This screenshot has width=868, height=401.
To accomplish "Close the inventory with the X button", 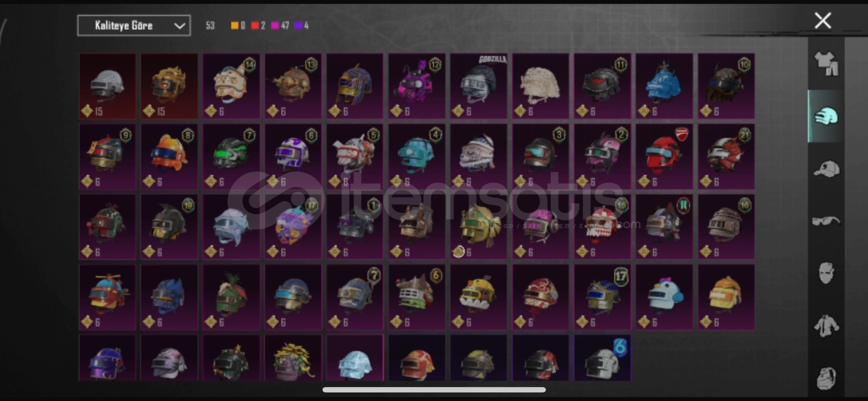I will 823,20.
